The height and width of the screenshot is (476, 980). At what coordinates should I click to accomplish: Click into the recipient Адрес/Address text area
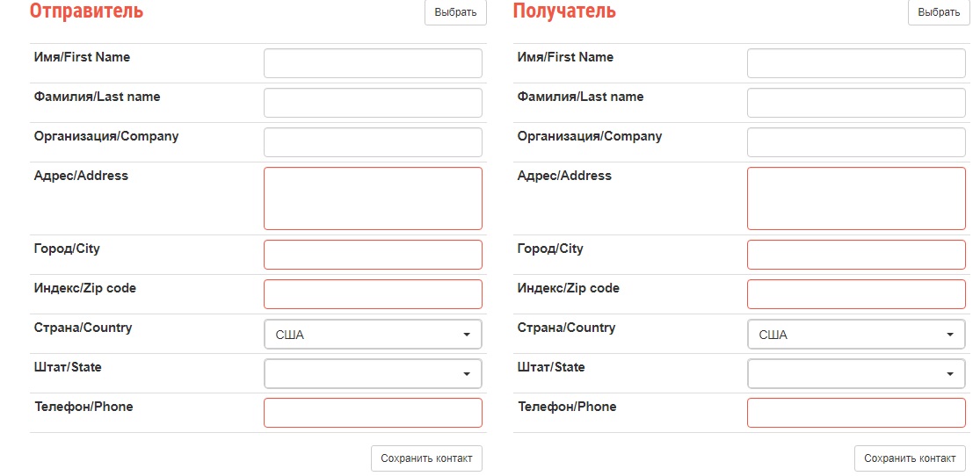[x=856, y=198]
